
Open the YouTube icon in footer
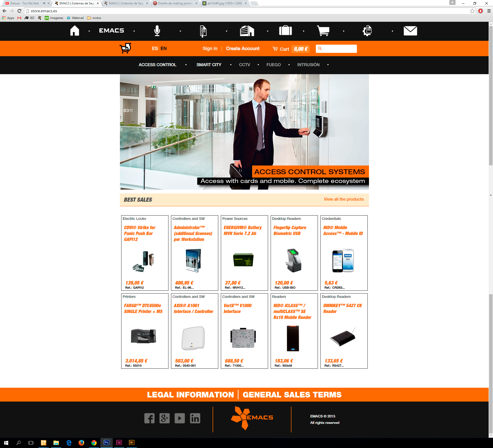(180, 418)
